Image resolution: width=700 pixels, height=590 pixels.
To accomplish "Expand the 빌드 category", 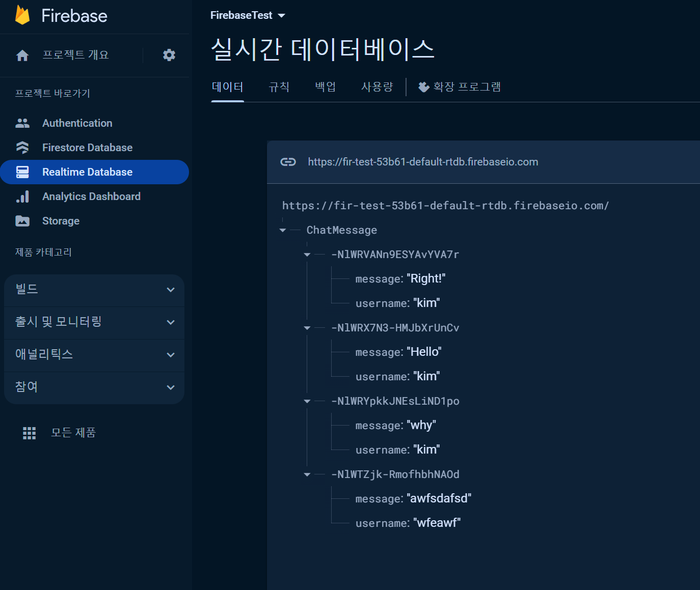I will point(94,290).
